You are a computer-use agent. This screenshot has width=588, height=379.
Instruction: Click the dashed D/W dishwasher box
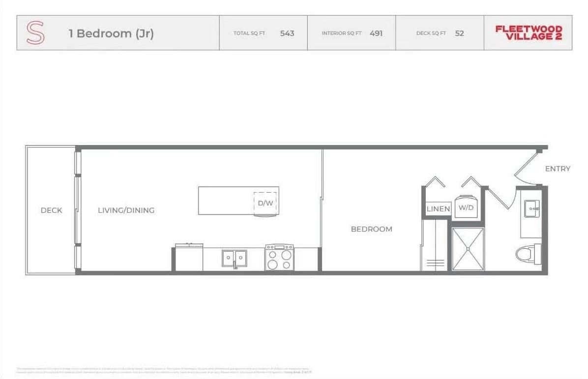click(x=265, y=203)
